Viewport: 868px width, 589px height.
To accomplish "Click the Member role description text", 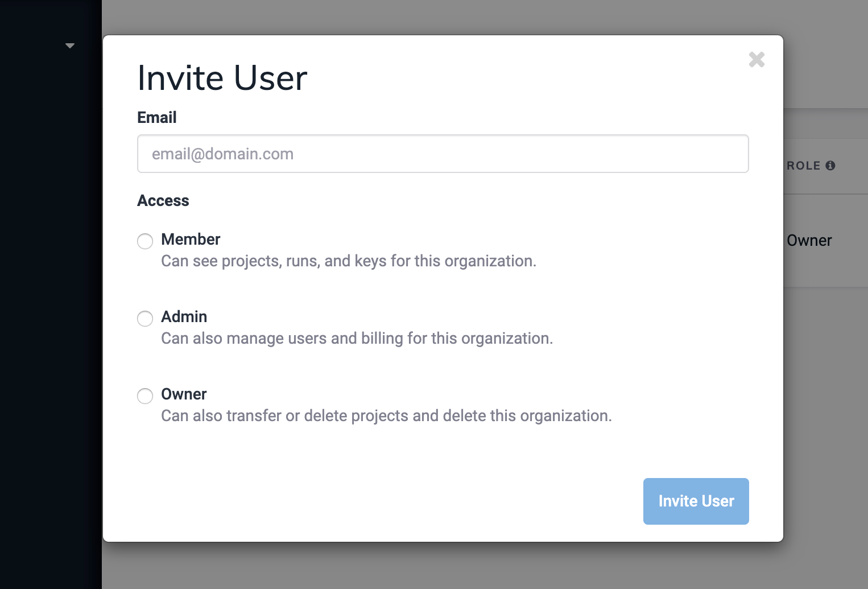I will [348, 261].
